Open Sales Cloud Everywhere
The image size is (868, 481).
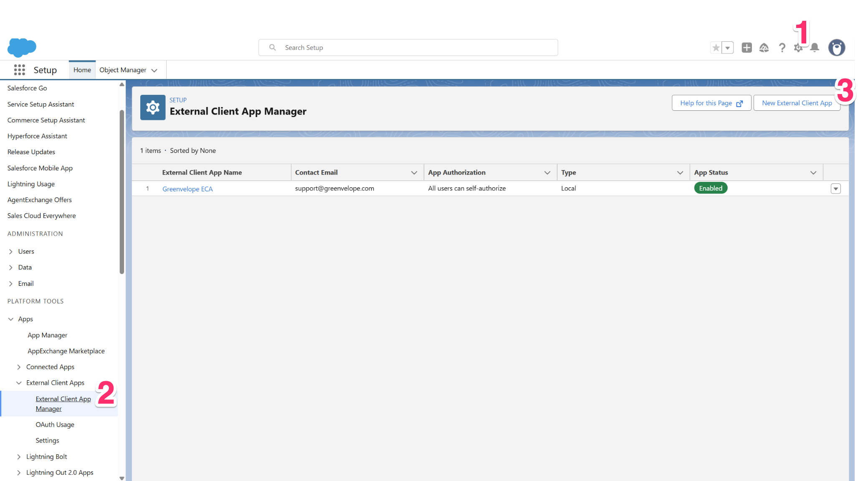pyautogui.click(x=41, y=216)
